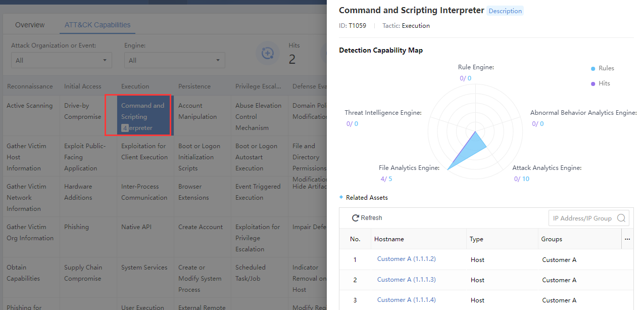Switch to the Overview tab
The width and height of the screenshot is (644, 310).
[x=30, y=25]
